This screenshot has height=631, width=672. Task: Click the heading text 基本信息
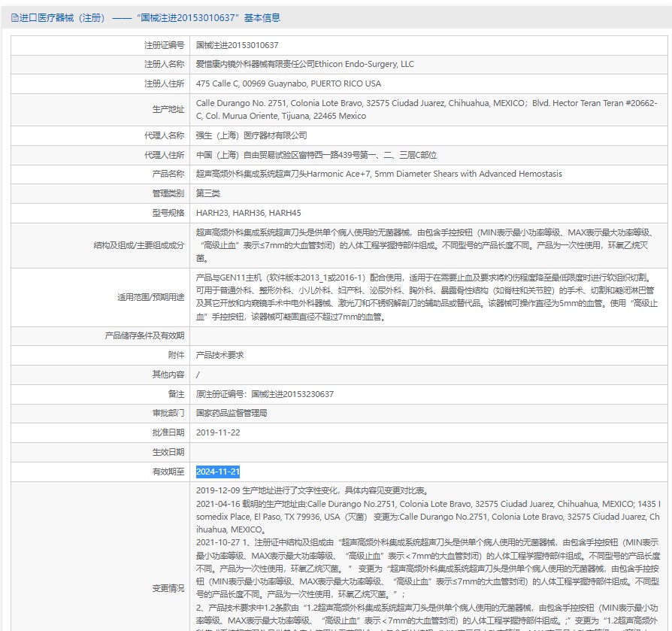tap(262, 17)
